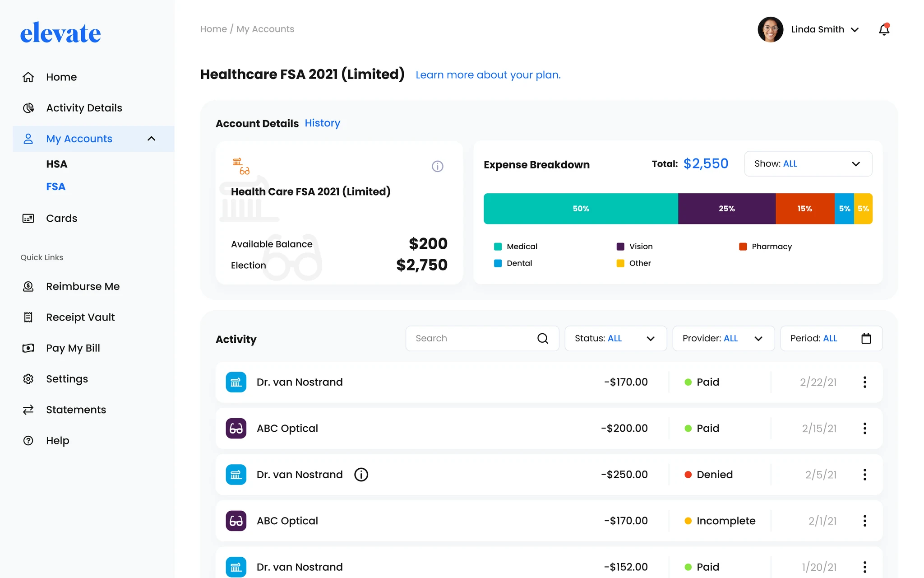
Task: Click the notification bell icon
Action: 884,29
